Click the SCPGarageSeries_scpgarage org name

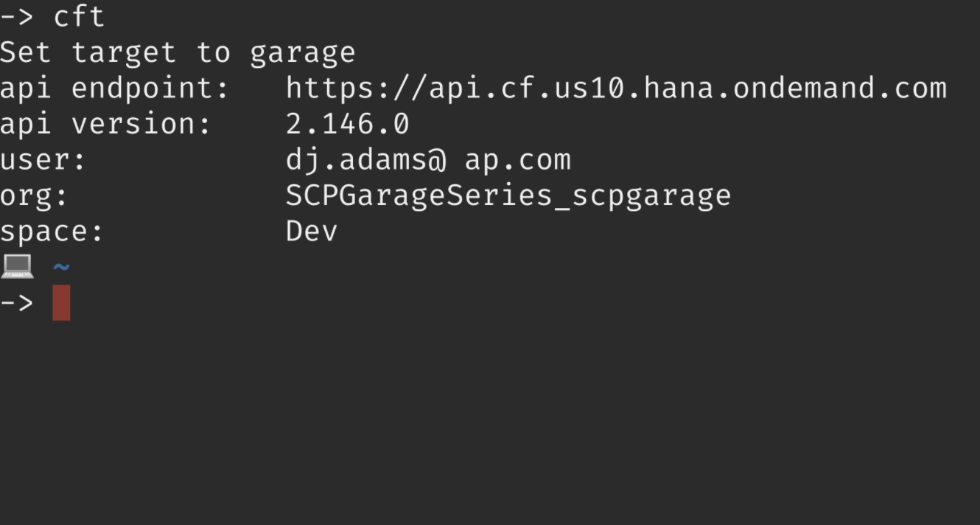point(508,196)
